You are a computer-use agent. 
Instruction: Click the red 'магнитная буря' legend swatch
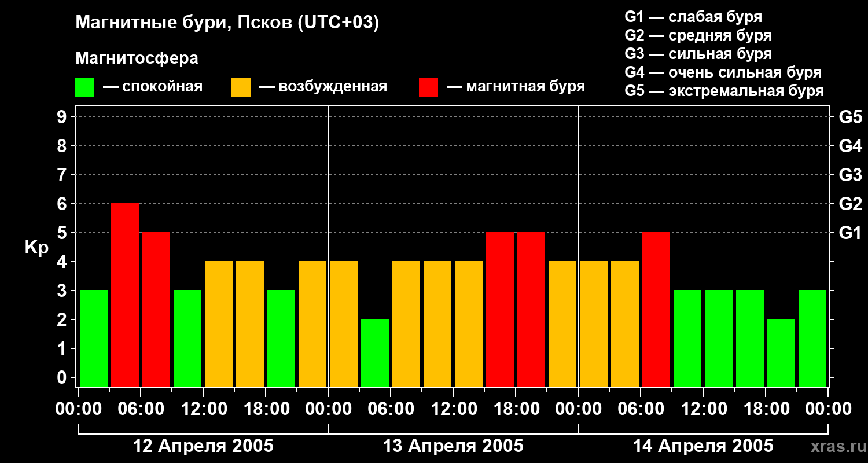coord(428,87)
